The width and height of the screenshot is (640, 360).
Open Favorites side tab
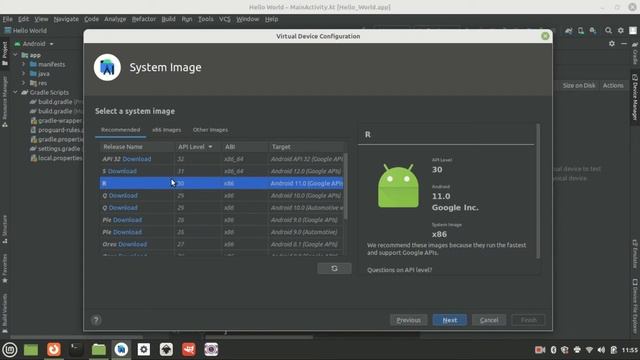click(5, 269)
